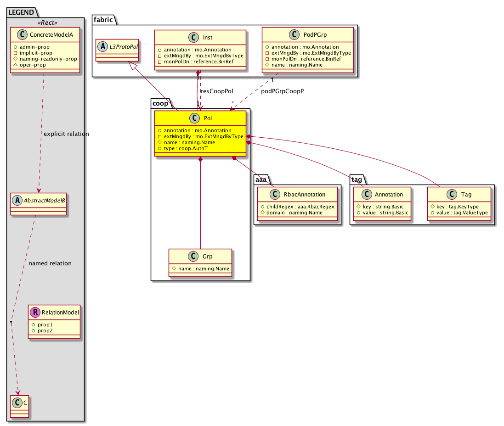Select the LEGEND package tab
Image resolution: width=504 pixels, height=426 pixels.
pos(21,12)
